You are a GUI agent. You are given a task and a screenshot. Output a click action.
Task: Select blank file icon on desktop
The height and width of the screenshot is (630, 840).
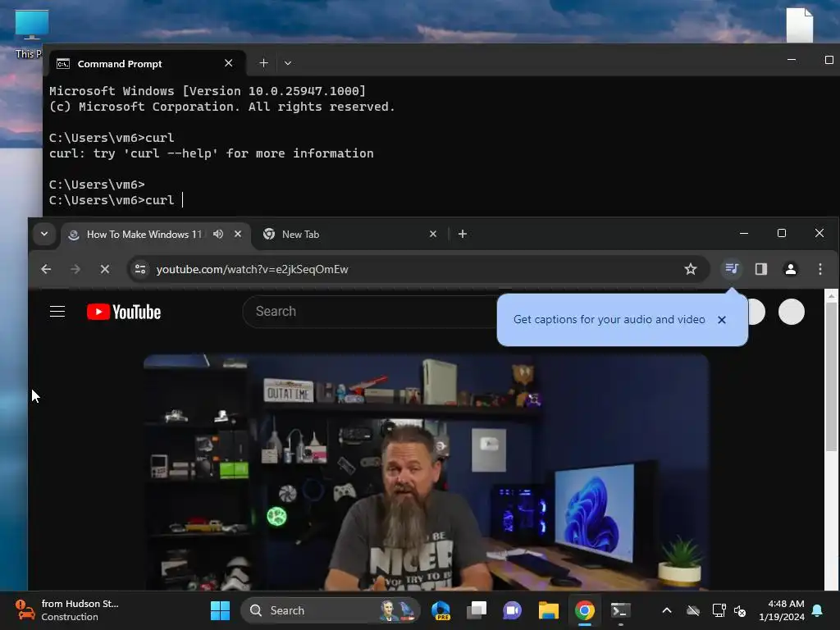(x=799, y=25)
